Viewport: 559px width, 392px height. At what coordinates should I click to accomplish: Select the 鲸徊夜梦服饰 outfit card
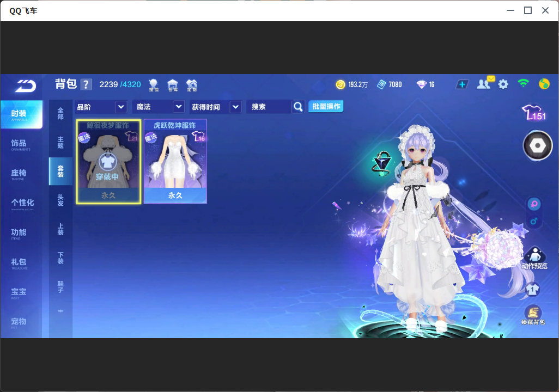tap(108, 162)
